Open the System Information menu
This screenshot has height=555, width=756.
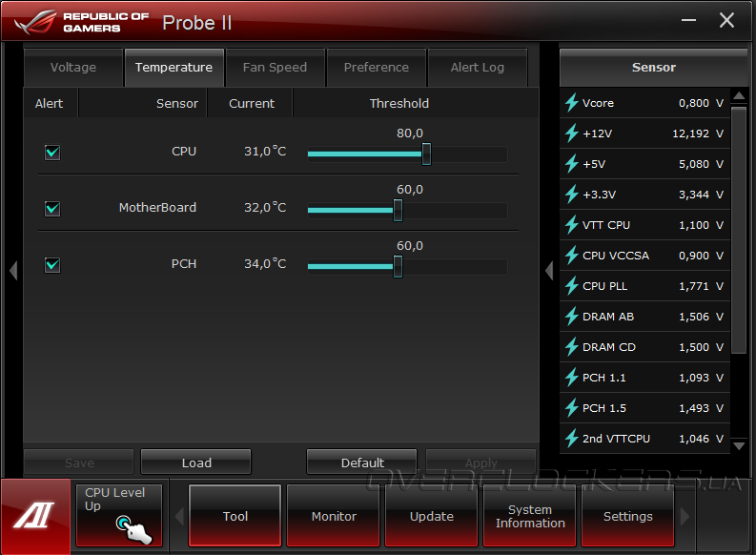(x=530, y=516)
